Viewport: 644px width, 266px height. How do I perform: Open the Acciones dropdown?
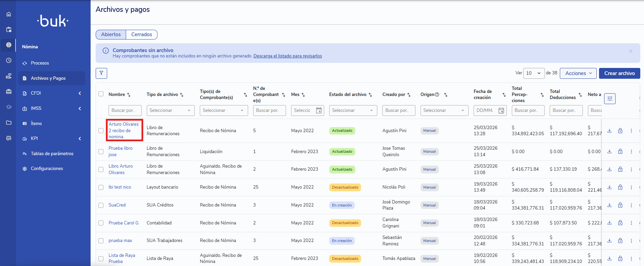pyautogui.click(x=578, y=73)
